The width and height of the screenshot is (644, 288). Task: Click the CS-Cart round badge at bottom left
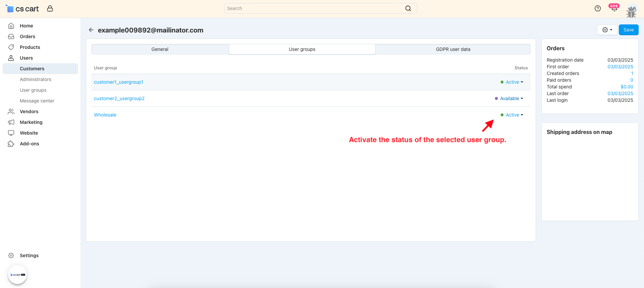click(17, 275)
